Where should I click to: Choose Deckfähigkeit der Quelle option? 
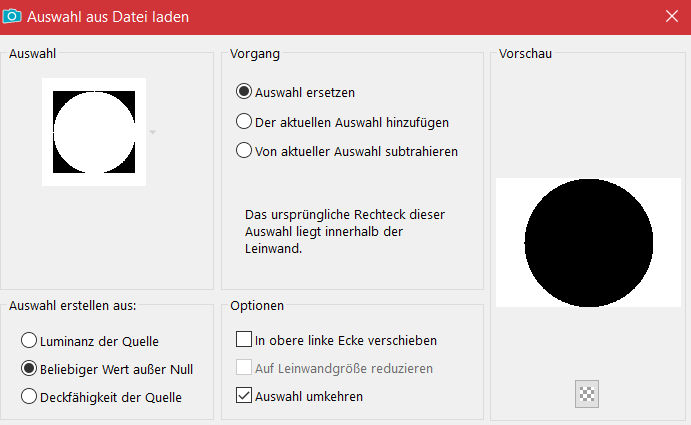pyautogui.click(x=30, y=397)
